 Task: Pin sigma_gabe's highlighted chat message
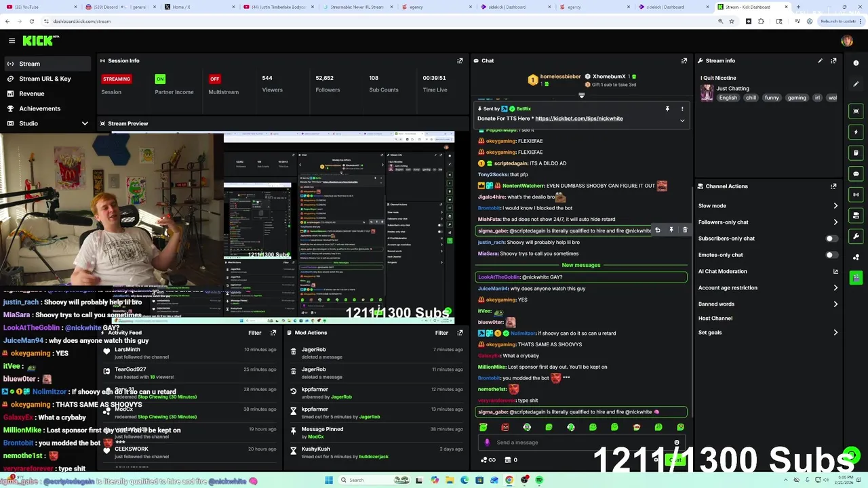(x=671, y=230)
